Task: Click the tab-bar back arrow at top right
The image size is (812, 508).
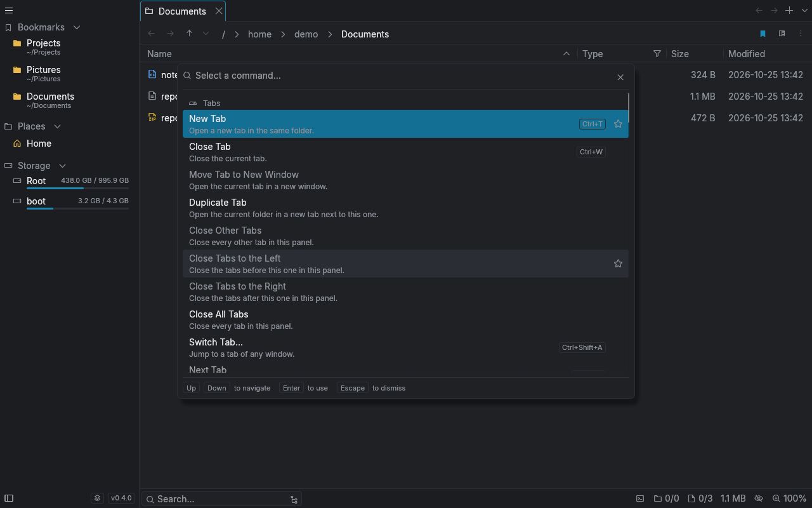Action: pyautogui.click(x=759, y=11)
